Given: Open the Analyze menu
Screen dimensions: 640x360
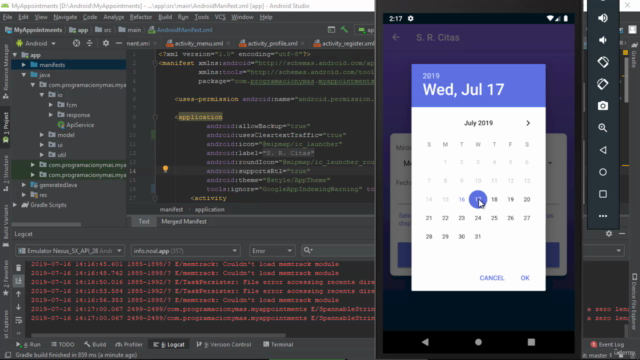Looking at the screenshot, I should coord(113,17).
